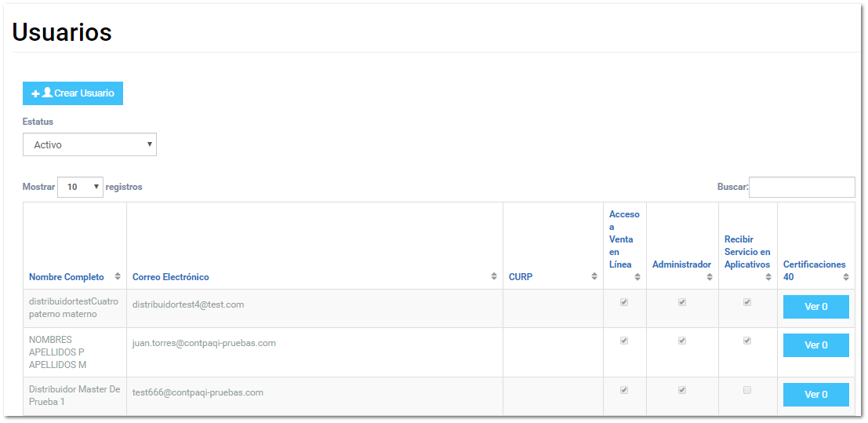Toggle Acceso a Venta checkbox for juan.torres row
868x423 pixels.
coord(624,341)
